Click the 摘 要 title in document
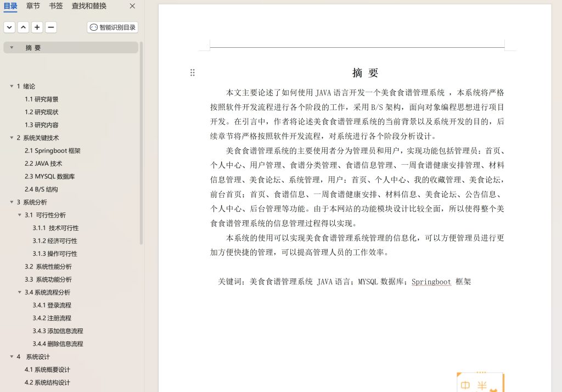The height and width of the screenshot is (392, 562). tap(365, 73)
